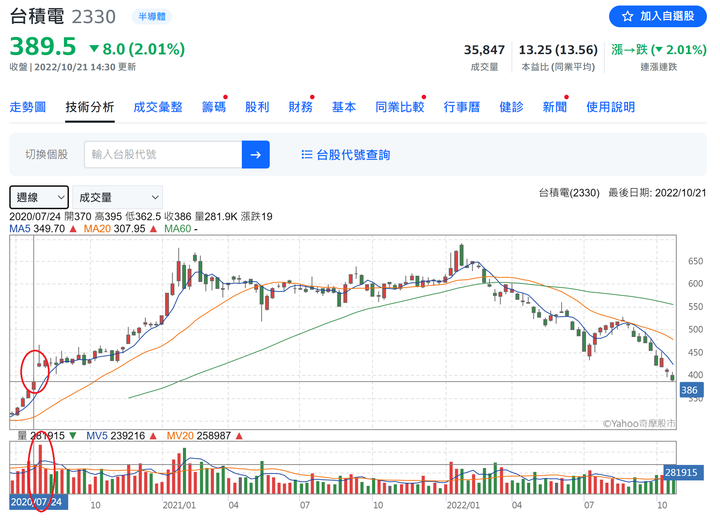The height and width of the screenshot is (521, 720).
Task: Click the 半導體 category tag
Action: point(152,17)
